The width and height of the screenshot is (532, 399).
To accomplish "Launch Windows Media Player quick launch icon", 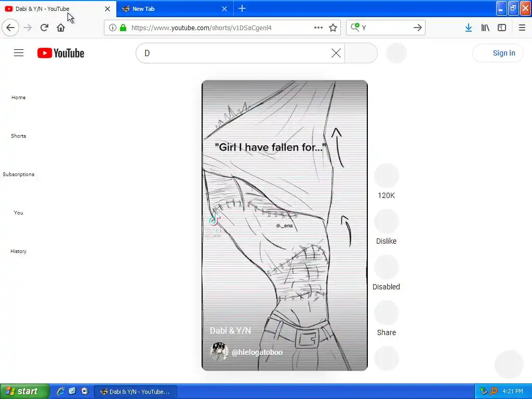I will pyautogui.click(x=85, y=391).
